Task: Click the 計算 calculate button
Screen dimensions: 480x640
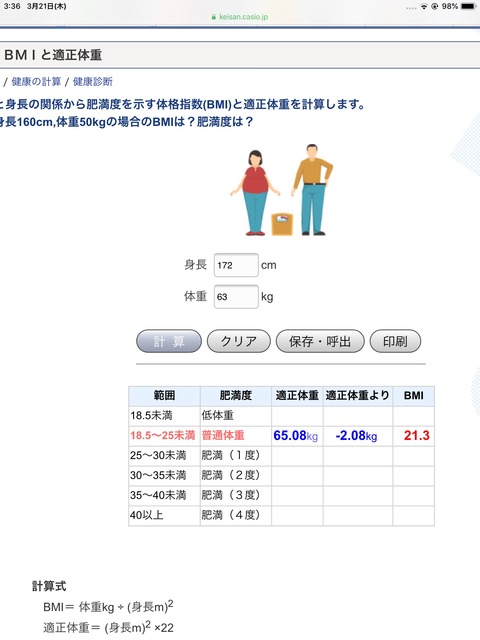Action: click(x=169, y=341)
